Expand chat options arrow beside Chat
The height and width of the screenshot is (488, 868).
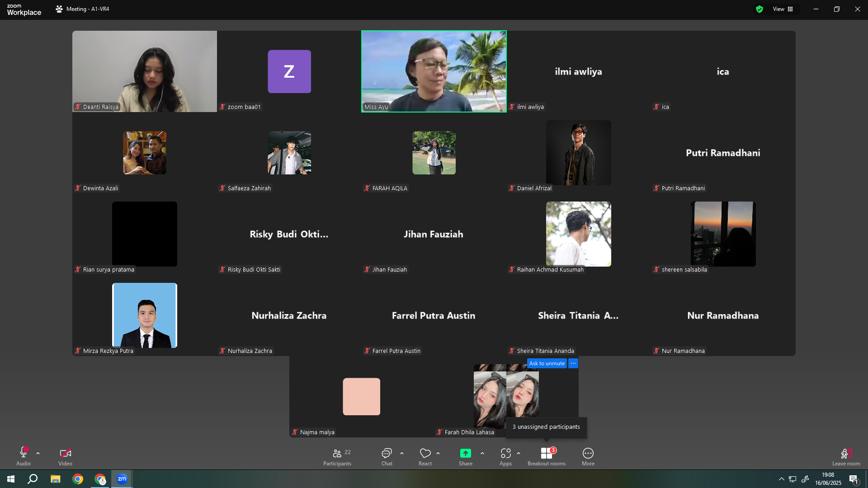(402, 453)
